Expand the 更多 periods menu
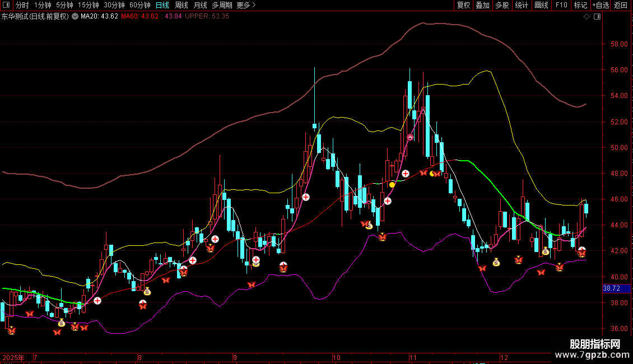The image size is (633, 364). [246, 5]
